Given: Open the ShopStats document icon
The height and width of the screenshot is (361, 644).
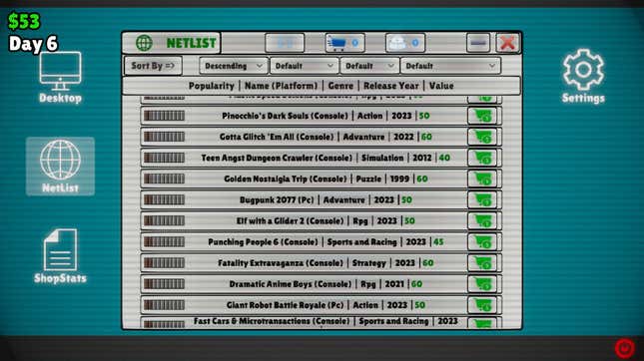Looking at the screenshot, I should pyautogui.click(x=60, y=256).
